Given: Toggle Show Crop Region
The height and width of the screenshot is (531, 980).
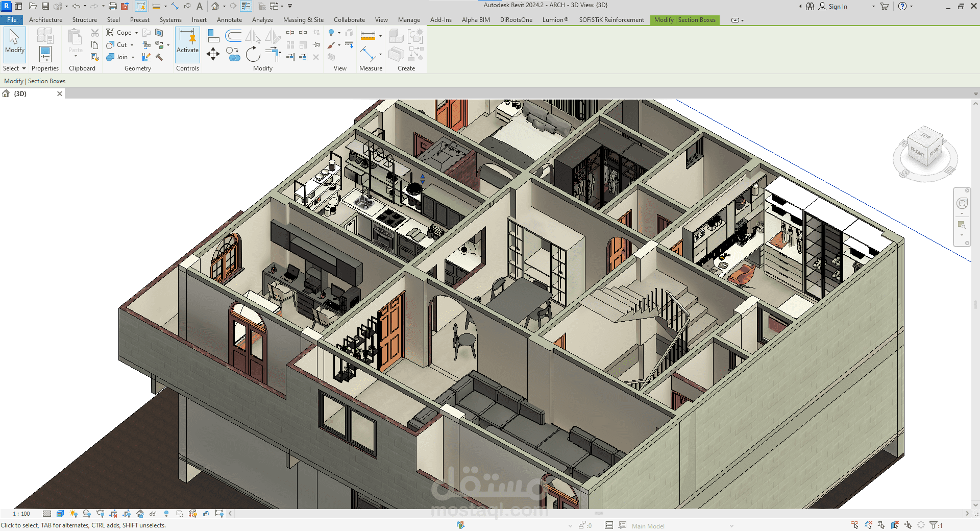Looking at the screenshot, I should click(127, 514).
